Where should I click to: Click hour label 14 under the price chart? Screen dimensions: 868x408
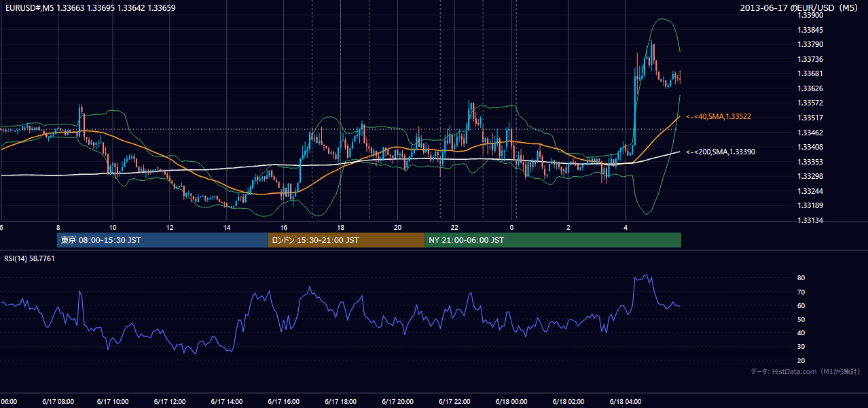227,228
